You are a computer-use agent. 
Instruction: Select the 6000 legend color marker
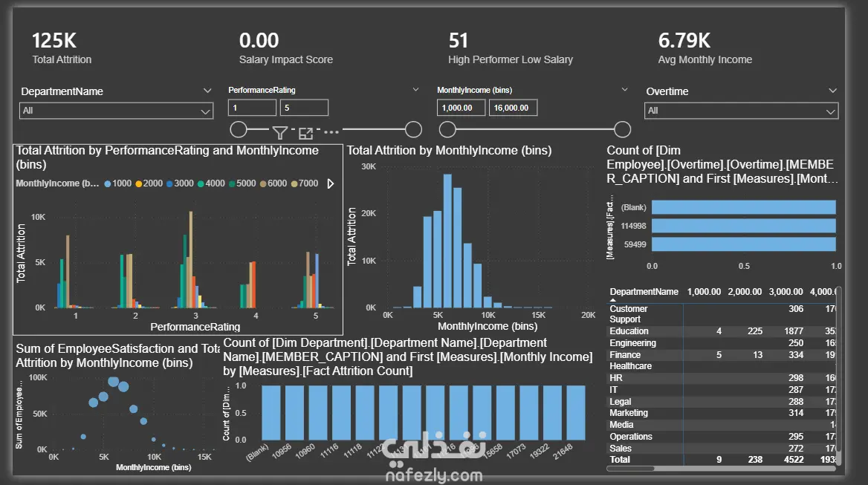pyautogui.click(x=263, y=183)
